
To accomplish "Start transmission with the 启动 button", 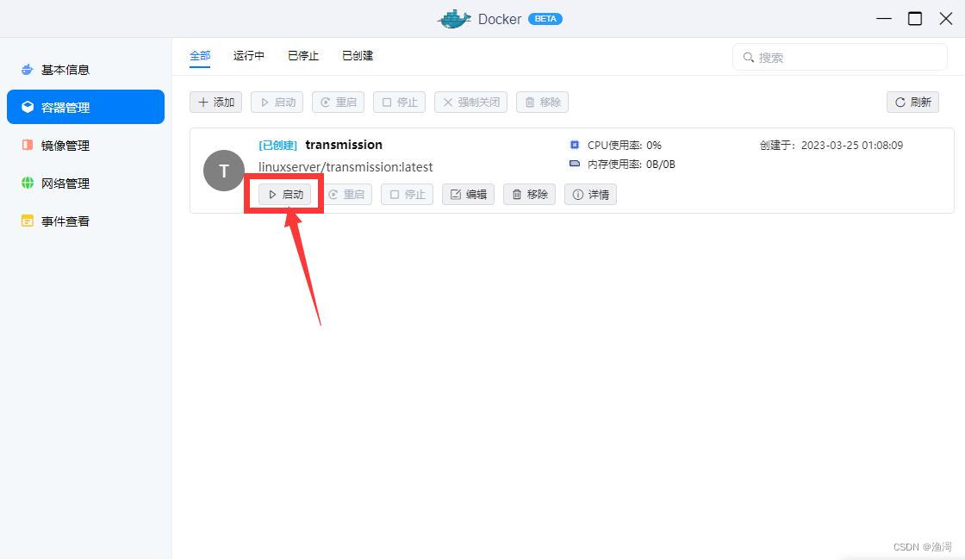I will click(283, 194).
